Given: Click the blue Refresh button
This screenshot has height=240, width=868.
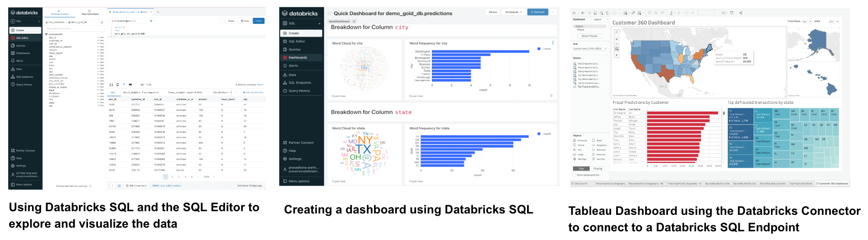Looking at the screenshot, I should coord(537,12).
